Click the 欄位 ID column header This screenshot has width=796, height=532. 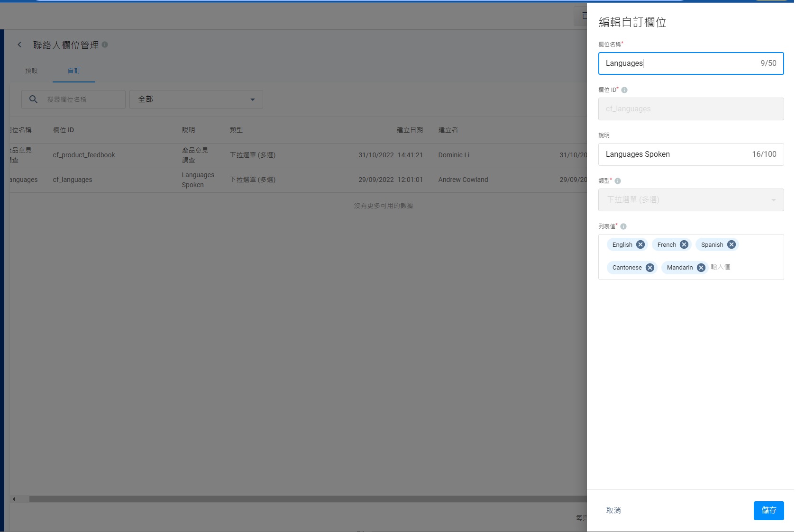click(64, 130)
